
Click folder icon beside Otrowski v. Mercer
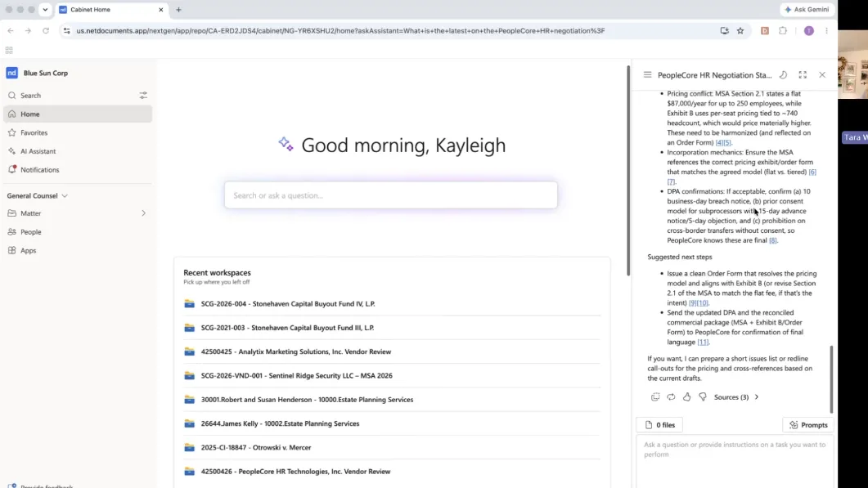[189, 448]
